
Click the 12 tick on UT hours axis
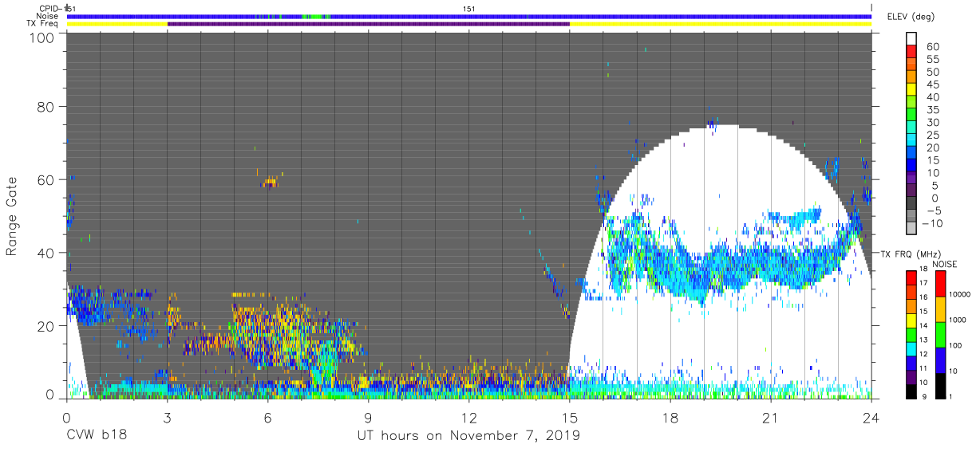469,418
